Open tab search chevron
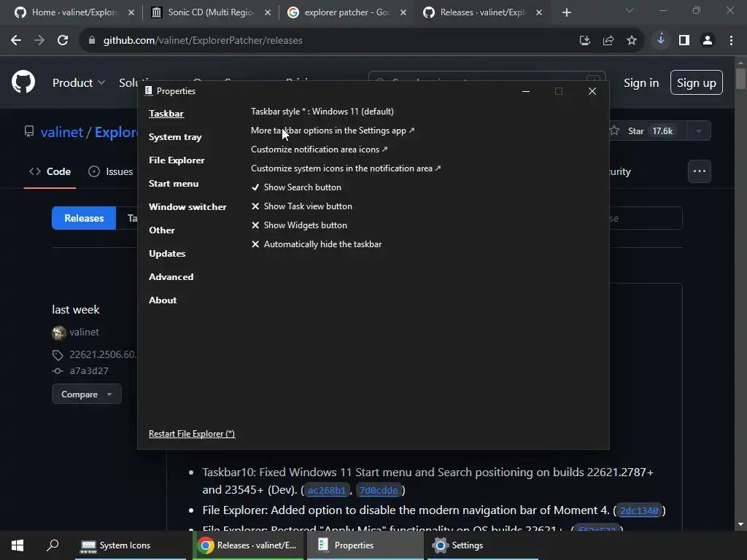Viewport: 747px width, 560px height. point(630,10)
